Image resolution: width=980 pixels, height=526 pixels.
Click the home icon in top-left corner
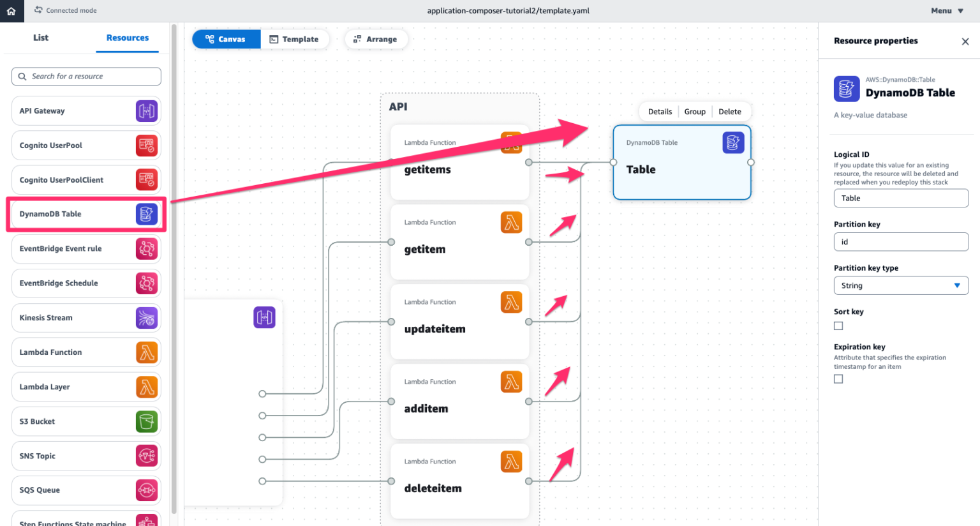pyautogui.click(x=11, y=11)
